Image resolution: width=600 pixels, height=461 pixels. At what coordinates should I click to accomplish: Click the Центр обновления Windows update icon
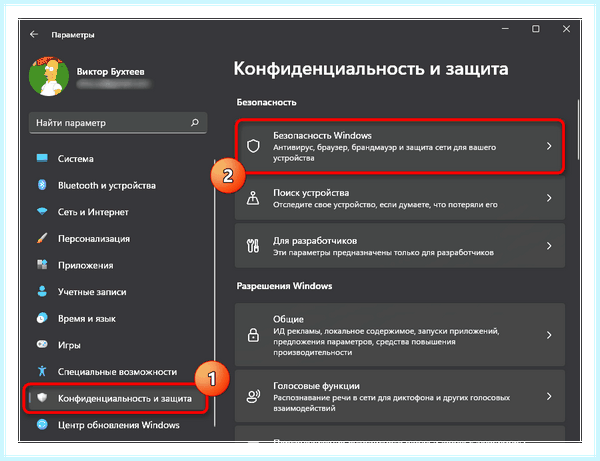click(x=42, y=424)
